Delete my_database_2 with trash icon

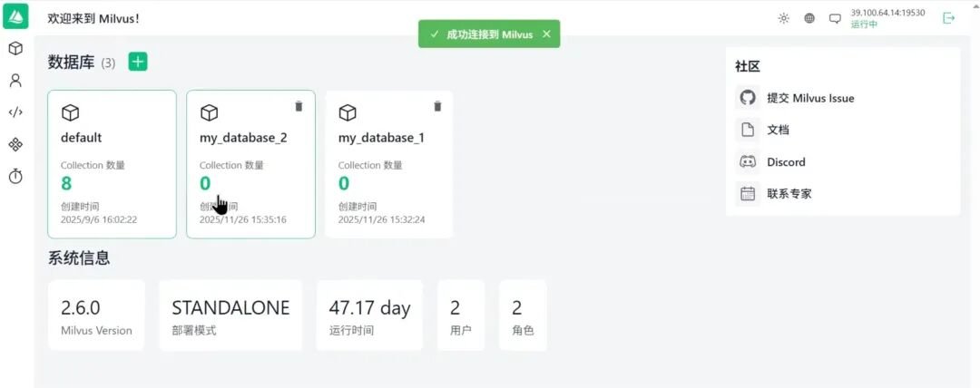tap(299, 106)
